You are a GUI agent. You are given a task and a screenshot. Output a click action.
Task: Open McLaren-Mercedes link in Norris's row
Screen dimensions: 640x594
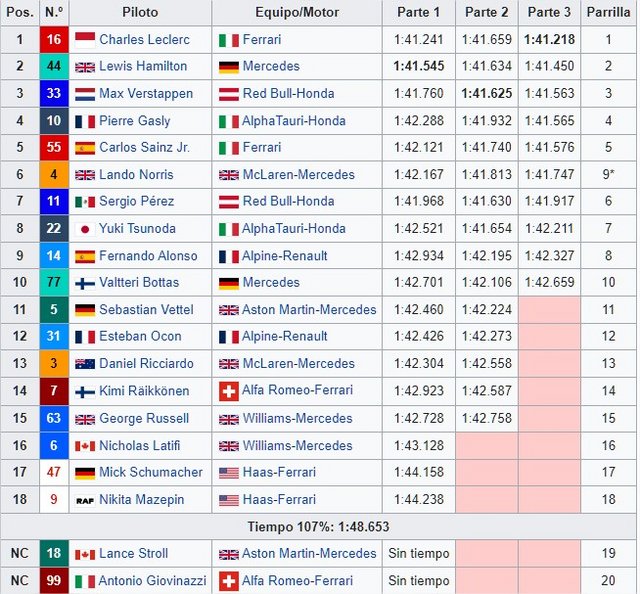point(298,175)
